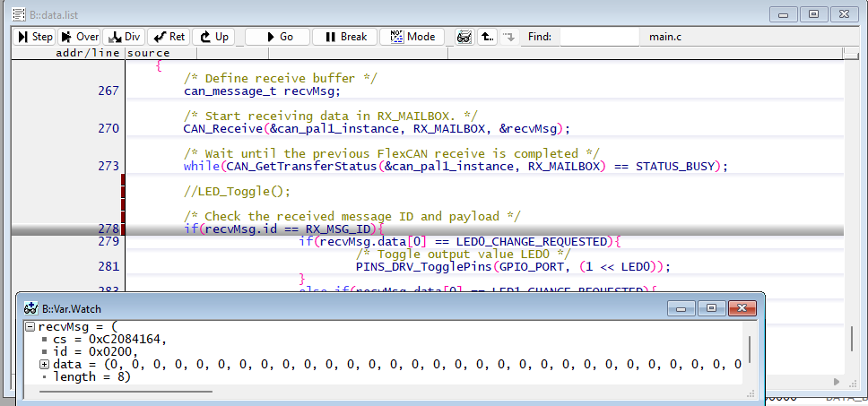The width and height of the screenshot is (868, 406).
Task: Click the while CAN_GetTransferStatus source line
Action: tap(456, 166)
